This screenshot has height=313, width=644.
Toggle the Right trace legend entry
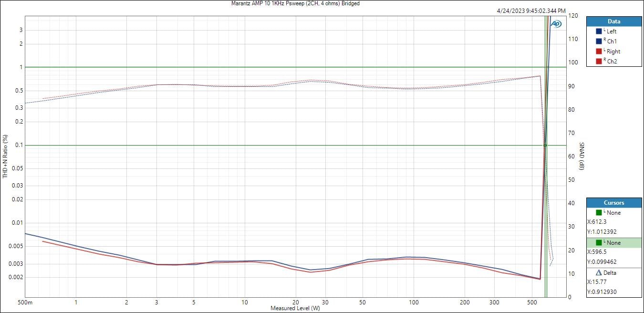[x=613, y=52]
